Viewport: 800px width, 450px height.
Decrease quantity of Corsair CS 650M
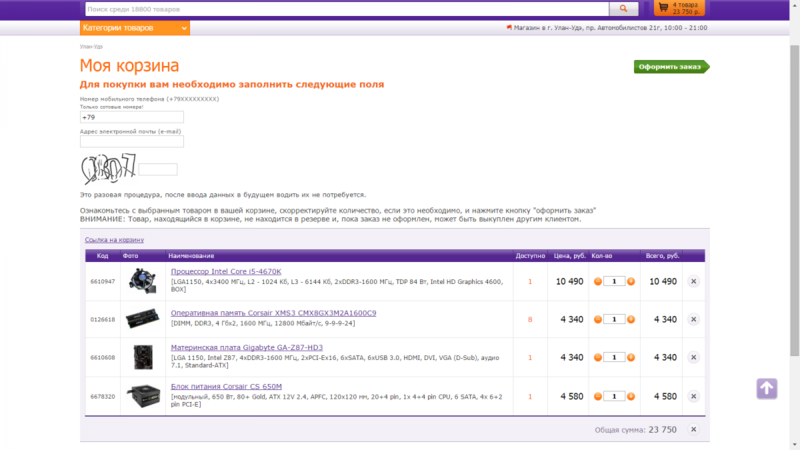coord(598,397)
